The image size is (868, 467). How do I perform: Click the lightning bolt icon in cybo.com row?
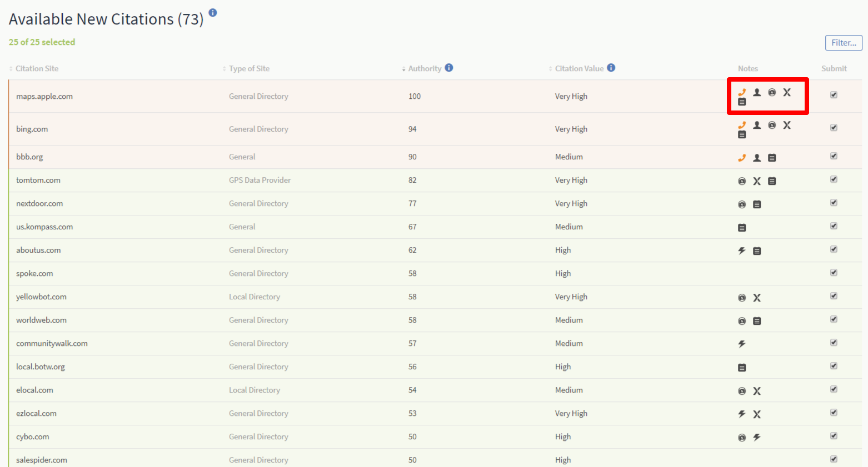pos(757,438)
